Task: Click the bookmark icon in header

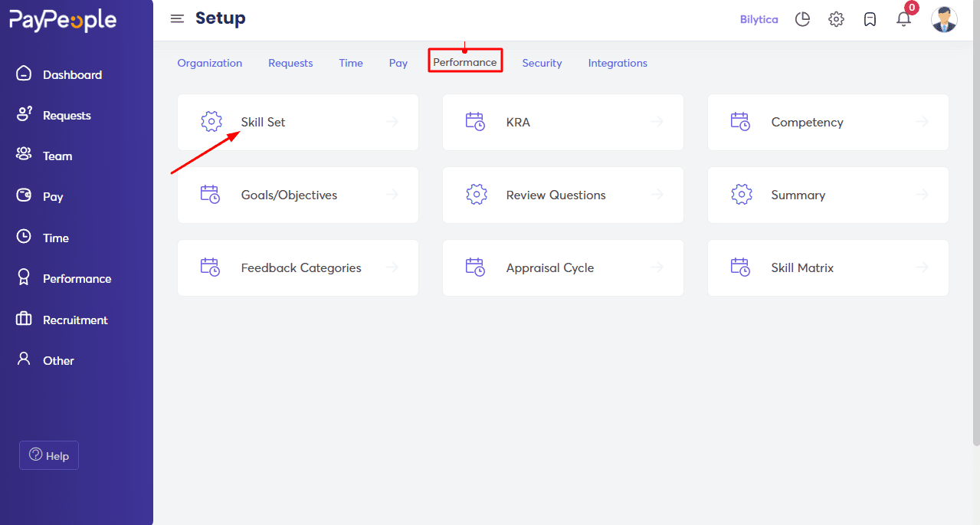Action: click(870, 19)
